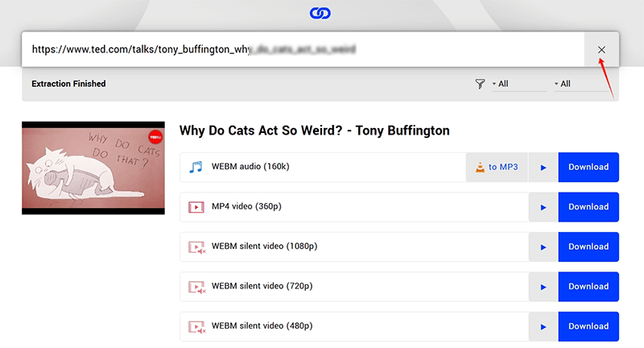Preview WEBM audio (160k) with play arrow
The height and width of the screenshot is (348, 644).
pyautogui.click(x=543, y=168)
